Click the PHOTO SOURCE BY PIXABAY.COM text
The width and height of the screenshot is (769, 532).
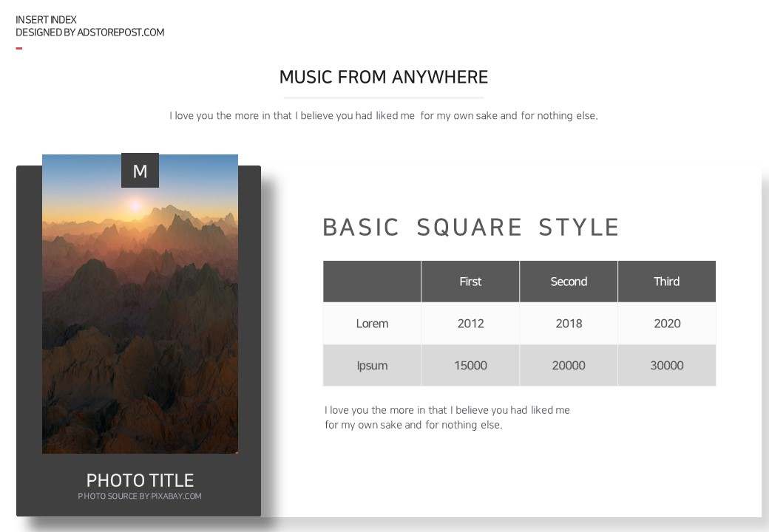(x=140, y=497)
